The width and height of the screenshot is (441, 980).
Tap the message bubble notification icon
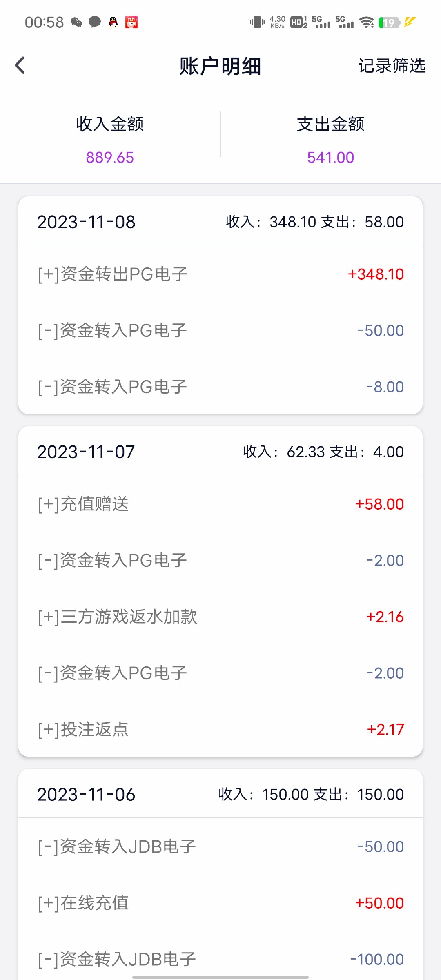[x=95, y=22]
